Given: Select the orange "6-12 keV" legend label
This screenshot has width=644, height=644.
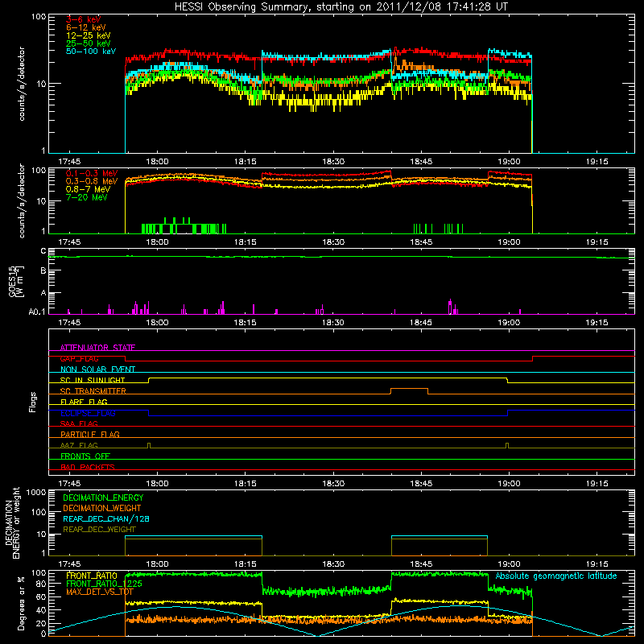Looking at the screenshot, I should click(86, 27).
